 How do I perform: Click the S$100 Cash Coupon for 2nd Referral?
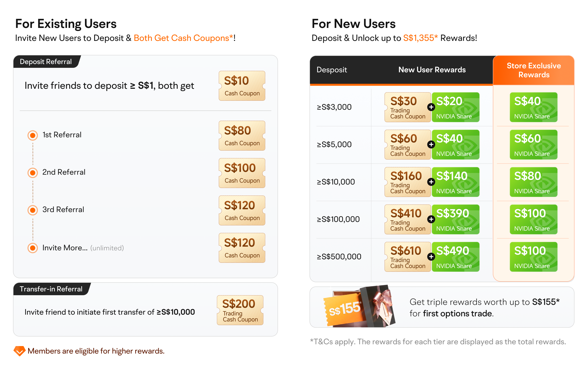[242, 173]
